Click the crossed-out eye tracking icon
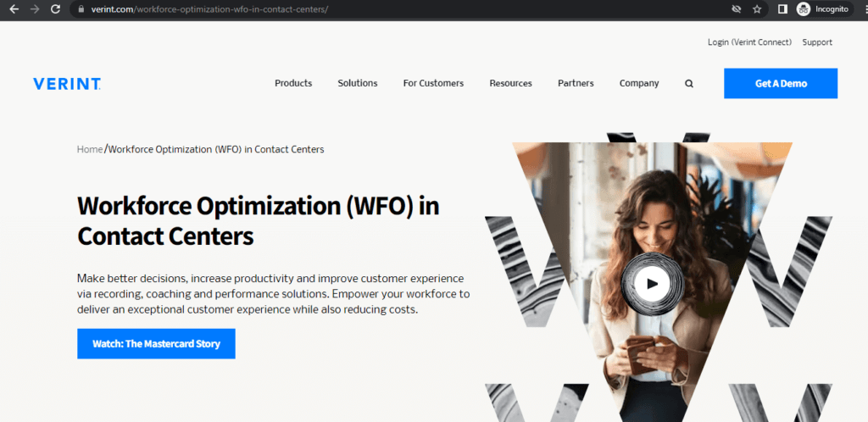The width and height of the screenshot is (868, 422). tap(736, 9)
